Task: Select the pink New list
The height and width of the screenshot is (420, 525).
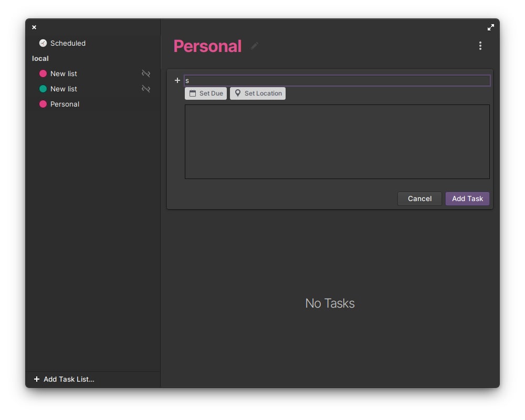Action: [93, 73]
